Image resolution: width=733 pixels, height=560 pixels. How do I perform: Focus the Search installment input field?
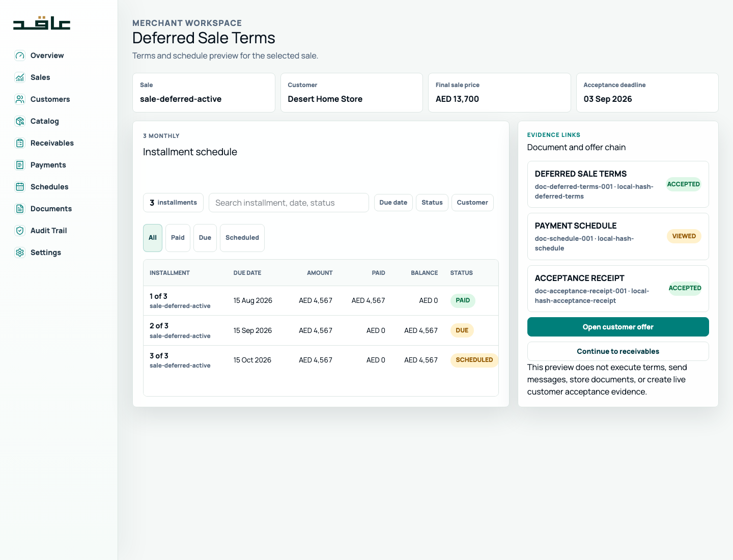pyautogui.click(x=289, y=203)
